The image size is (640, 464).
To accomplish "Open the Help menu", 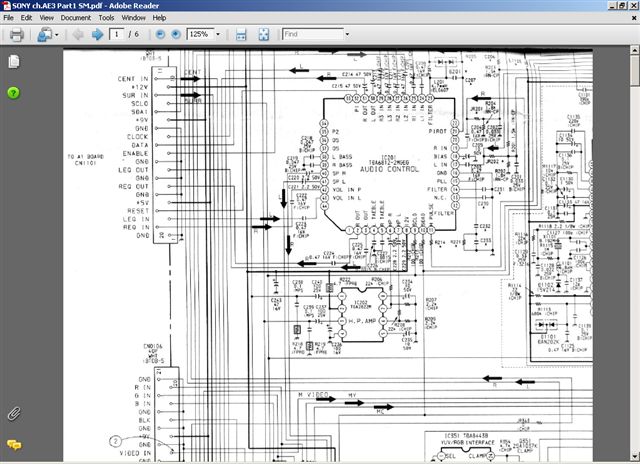I will (x=159, y=18).
